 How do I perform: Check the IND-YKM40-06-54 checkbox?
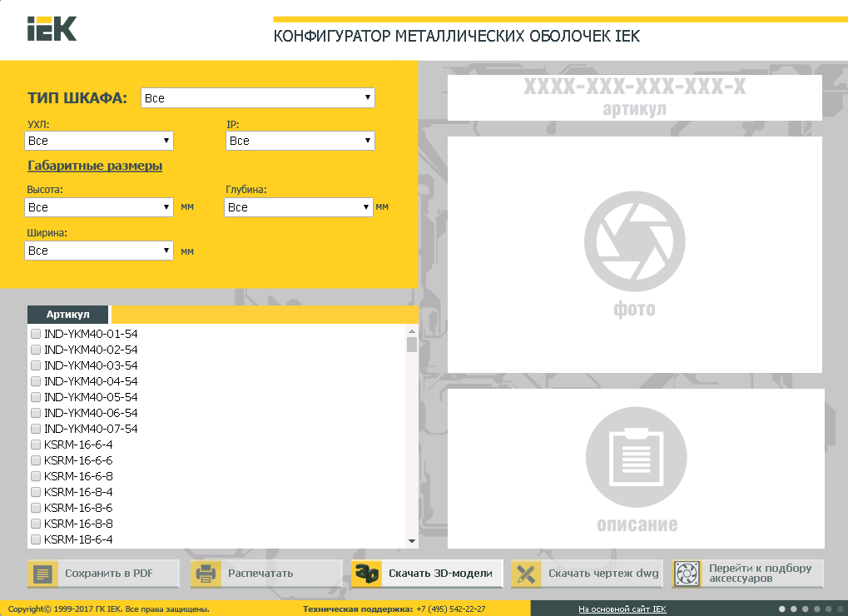coord(36,413)
